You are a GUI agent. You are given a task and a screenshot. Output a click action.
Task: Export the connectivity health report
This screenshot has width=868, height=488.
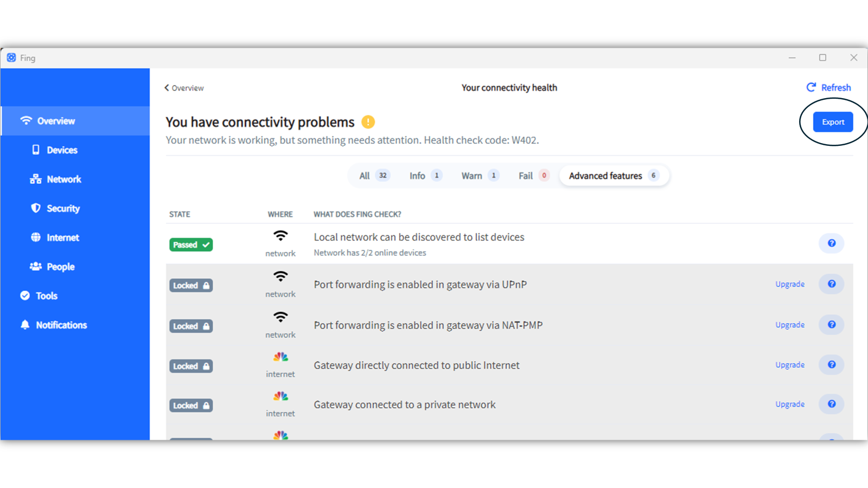point(833,122)
